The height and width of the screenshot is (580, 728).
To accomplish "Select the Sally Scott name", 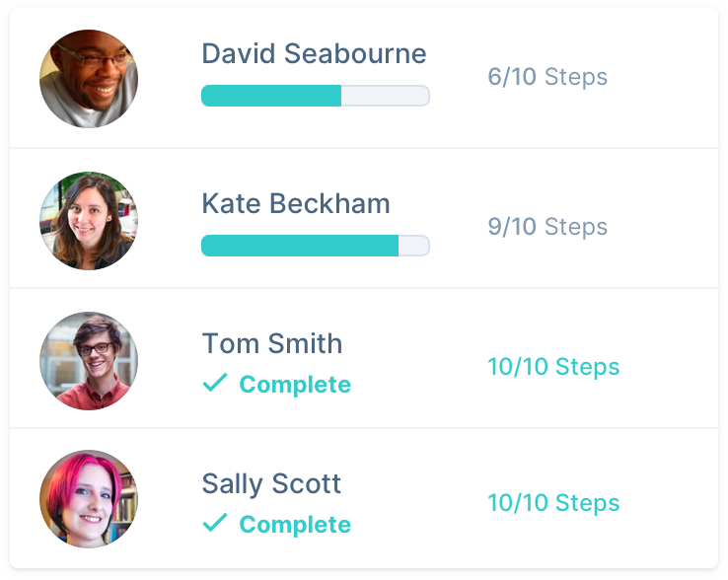I will point(271,484).
